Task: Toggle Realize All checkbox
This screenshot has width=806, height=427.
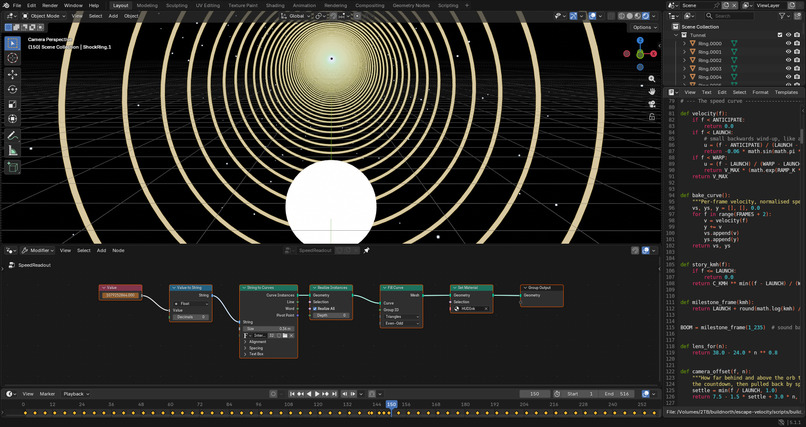Action: click(315, 308)
